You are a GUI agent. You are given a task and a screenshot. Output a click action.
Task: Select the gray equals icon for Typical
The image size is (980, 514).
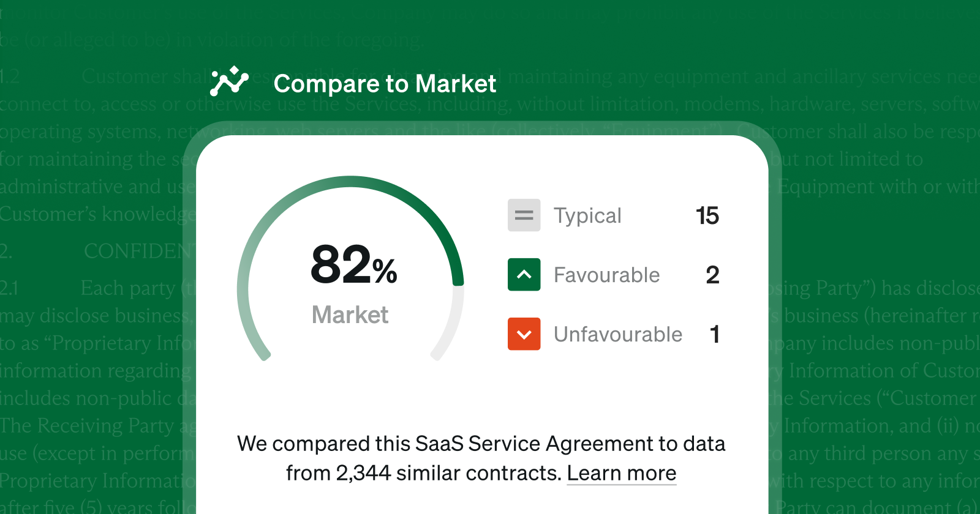pos(524,215)
